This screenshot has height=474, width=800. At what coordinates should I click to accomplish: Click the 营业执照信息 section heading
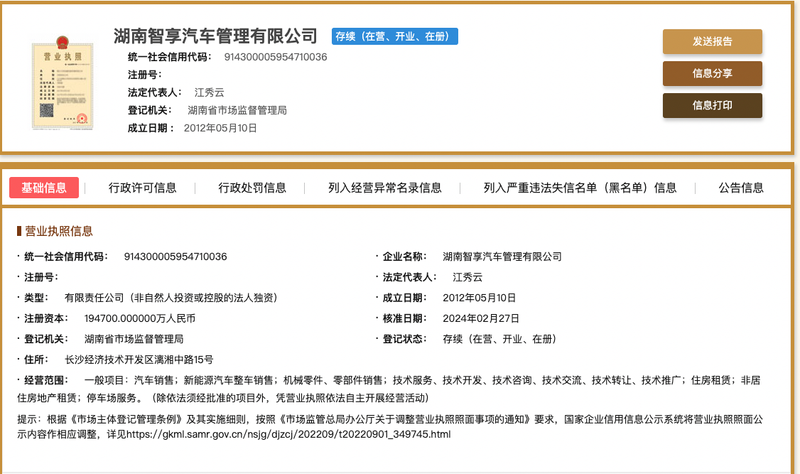pyautogui.click(x=59, y=231)
